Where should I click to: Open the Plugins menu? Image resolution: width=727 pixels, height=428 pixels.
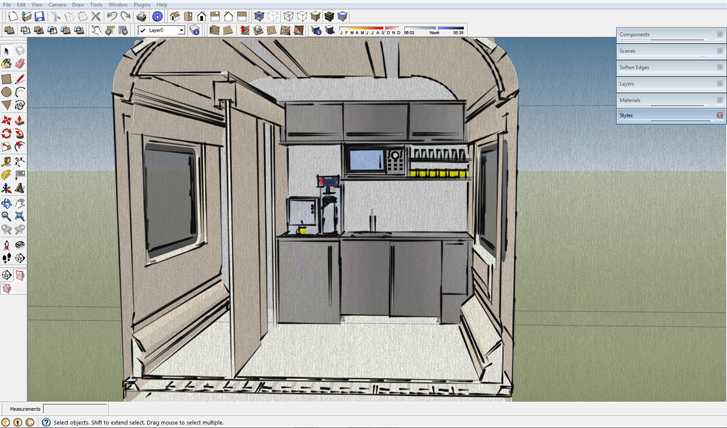coord(141,5)
